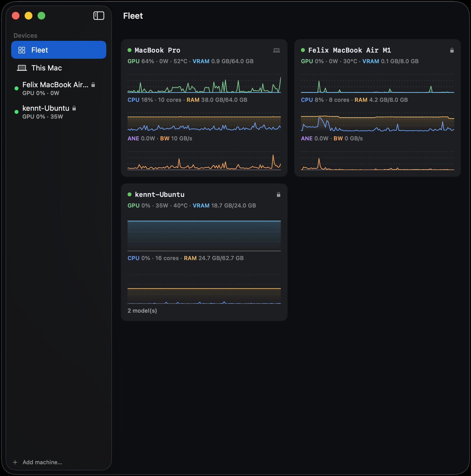471x476 pixels.
Task: Close the window with red button
Action: coord(16,16)
